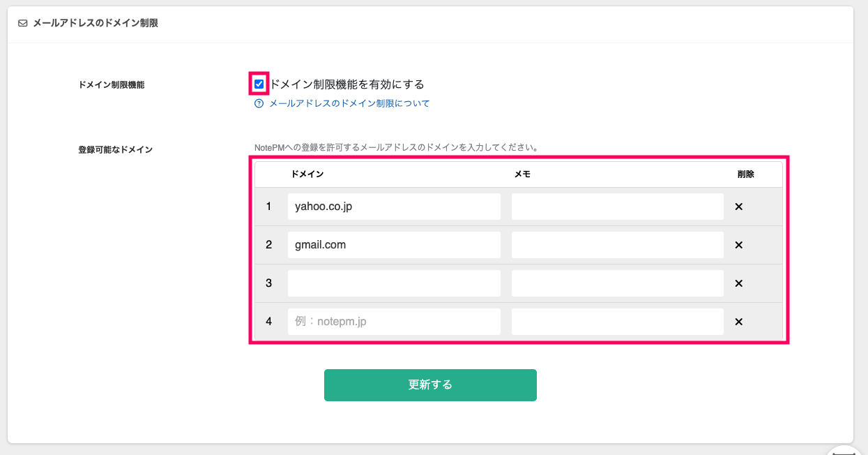The image size is (868, 455).
Task: Click the envelope icon beside the section title
Action: (23, 22)
